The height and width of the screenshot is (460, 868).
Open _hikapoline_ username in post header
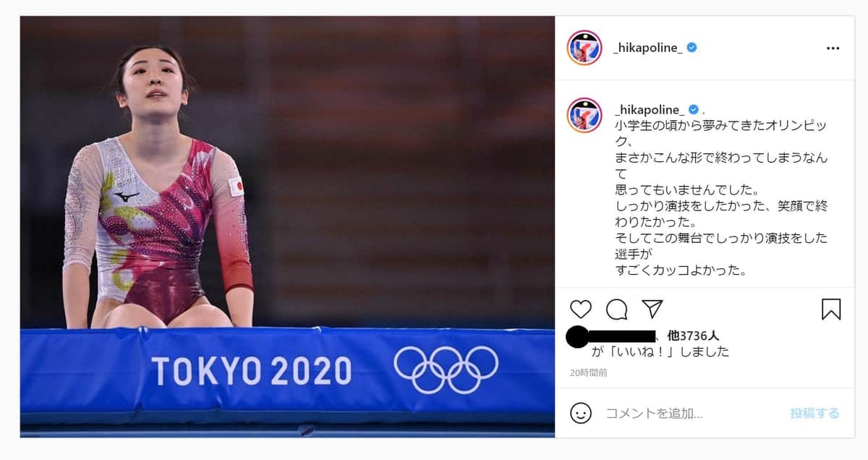click(x=647, y=48)
